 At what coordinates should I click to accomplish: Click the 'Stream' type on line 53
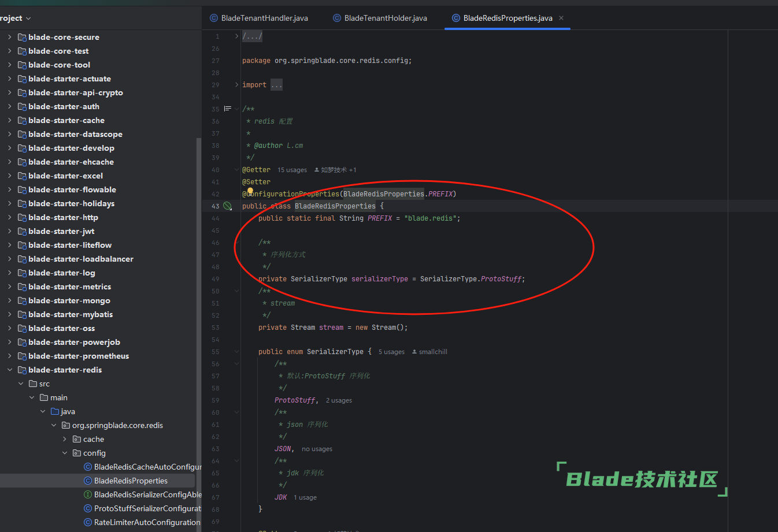click(x=303, y=328)
